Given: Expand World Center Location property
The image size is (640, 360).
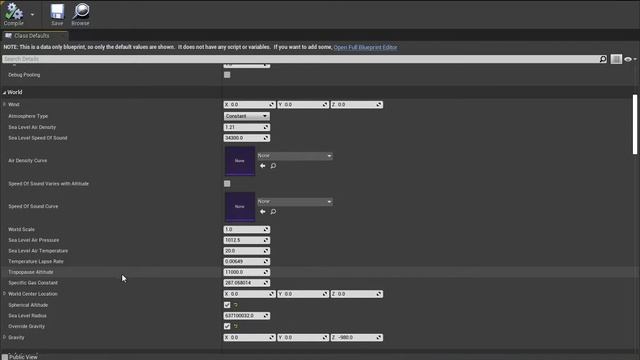Looking at the screenshot, I should tap(4, 294).
